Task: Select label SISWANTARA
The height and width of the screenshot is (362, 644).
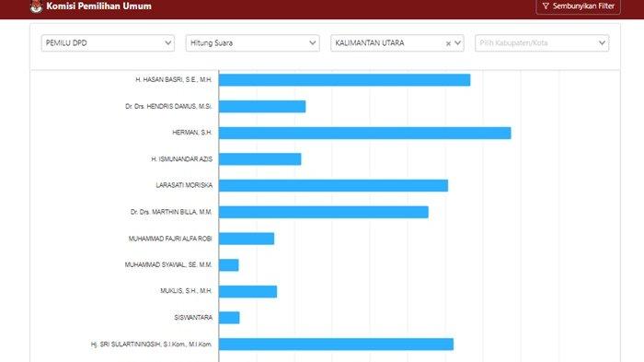Action: [193, 318]
